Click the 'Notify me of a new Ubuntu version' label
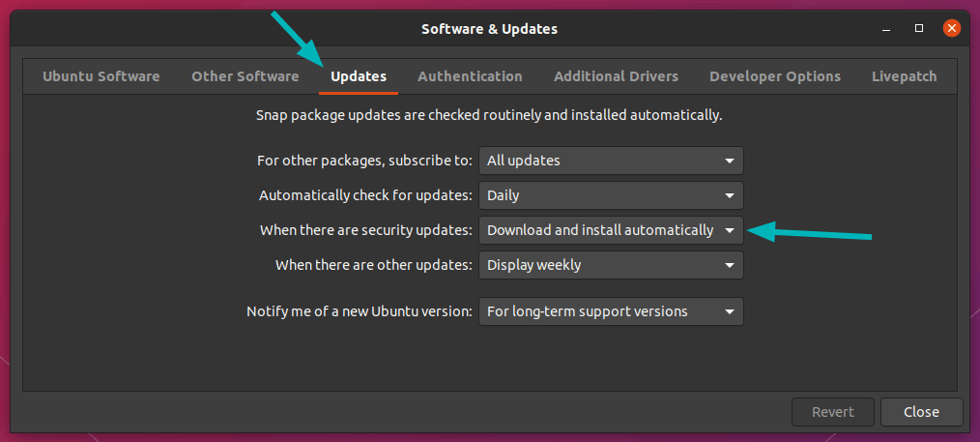The height and width of the screenshot is (442, 980). pos(360,311)
